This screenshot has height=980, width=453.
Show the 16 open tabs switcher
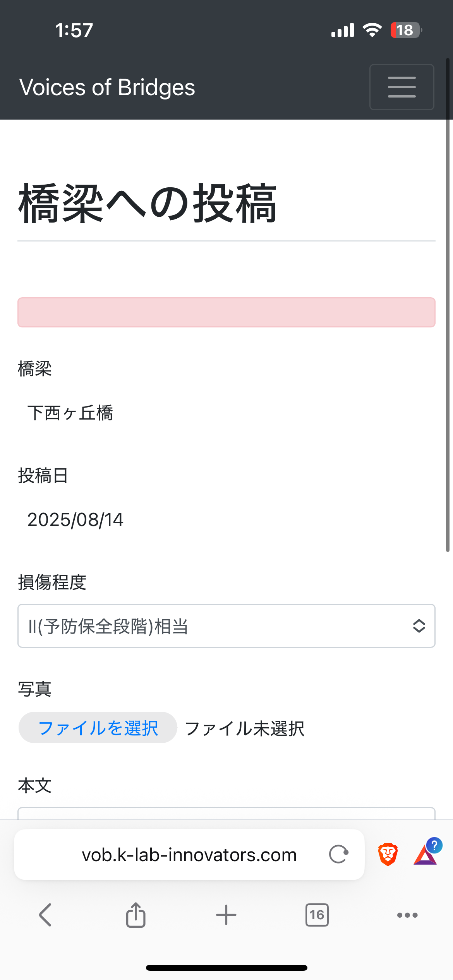317,915
